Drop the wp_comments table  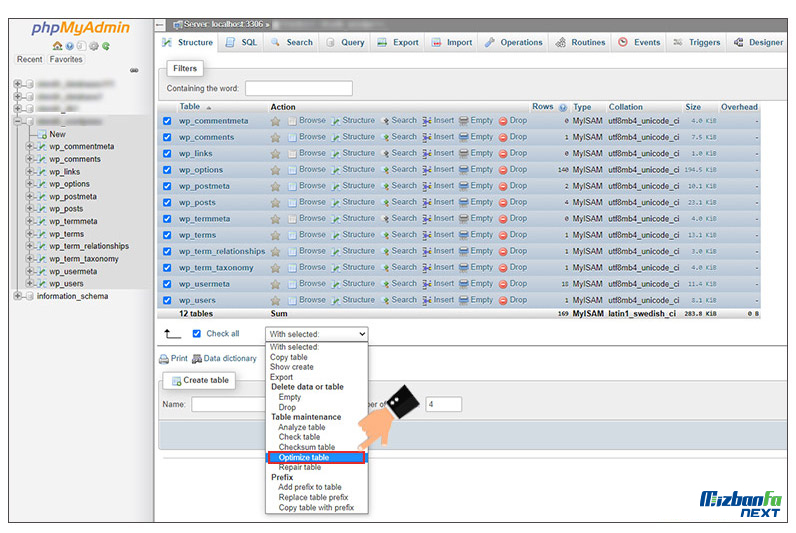coord(513,137)
